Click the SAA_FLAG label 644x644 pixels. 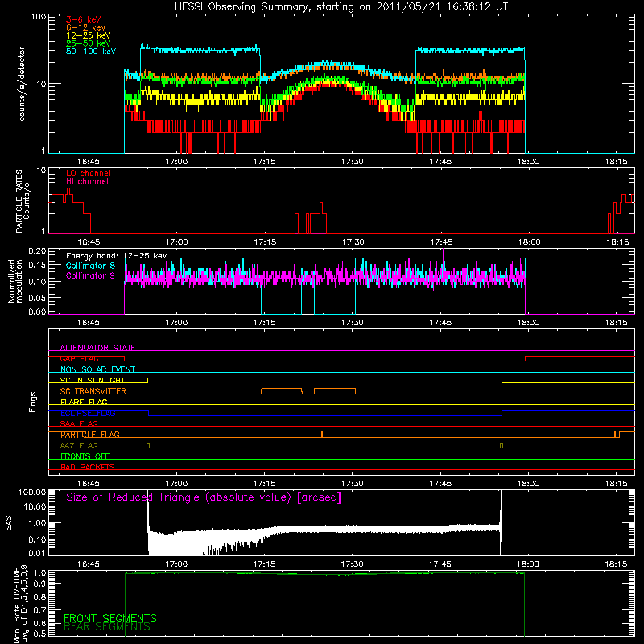coord(79,424)
